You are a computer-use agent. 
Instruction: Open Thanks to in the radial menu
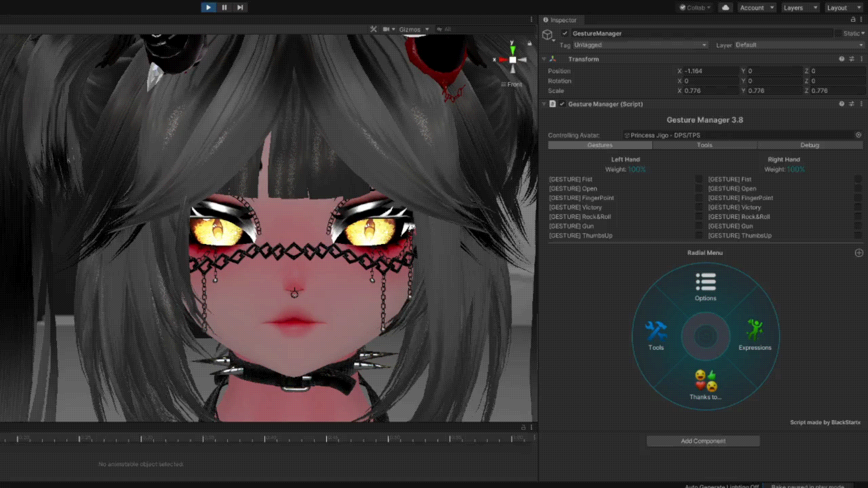tap(705, 385)
